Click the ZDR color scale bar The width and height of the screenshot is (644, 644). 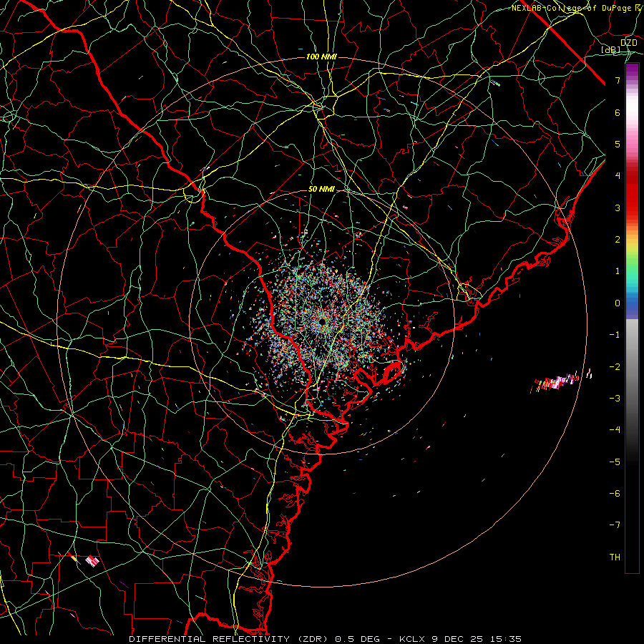(x=632, y=318)
